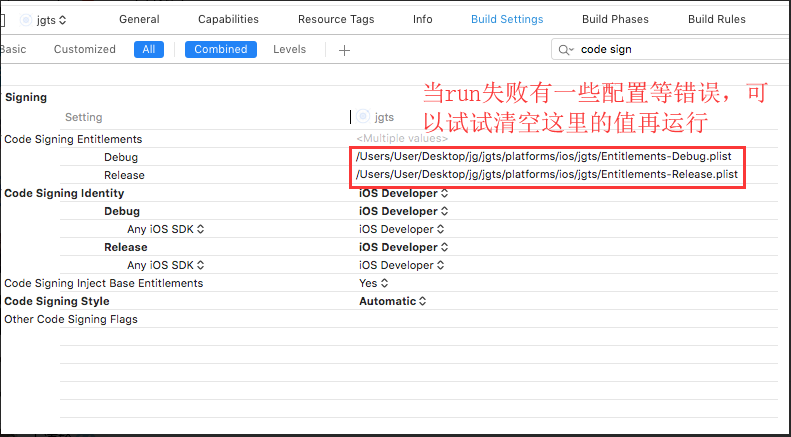Open Debug identity iOS Developer popup
Viewport: 791px width, 437px height.
click(x=404, y=211)
